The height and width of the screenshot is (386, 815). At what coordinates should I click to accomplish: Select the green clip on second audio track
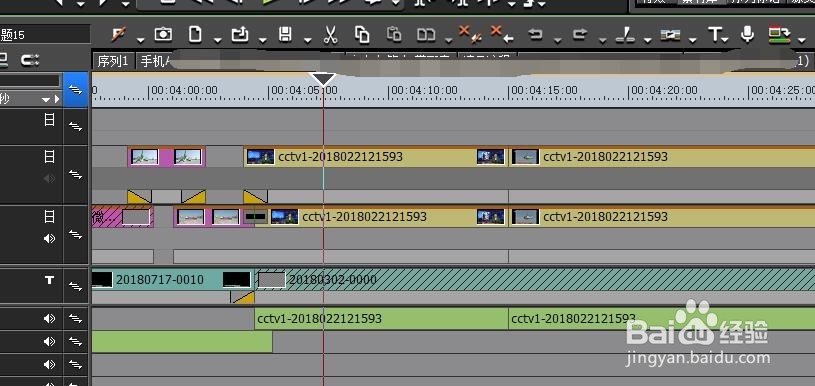coord(182,341)
